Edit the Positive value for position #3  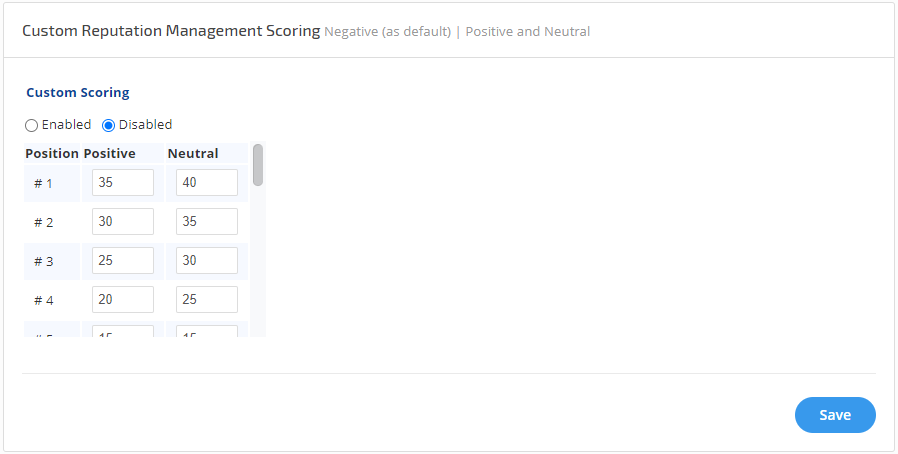123,261
